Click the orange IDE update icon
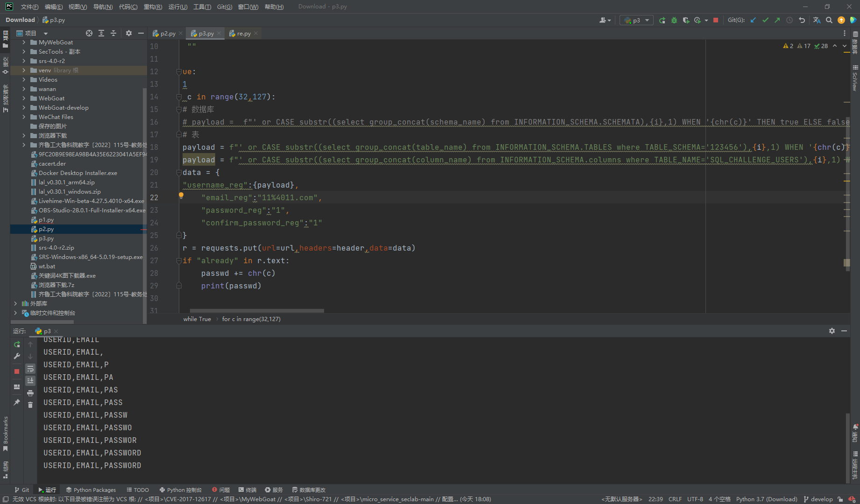The image size is (860, 504). pos(841,20)
